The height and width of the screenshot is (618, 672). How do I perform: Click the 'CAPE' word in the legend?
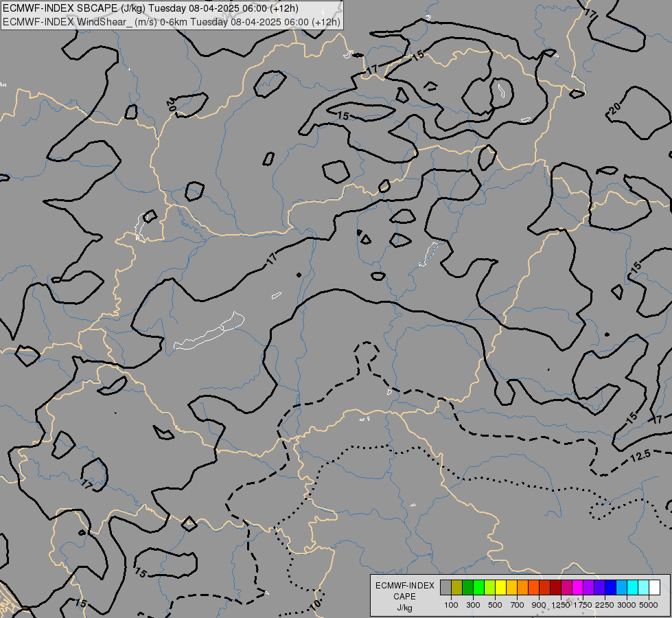point(404,597)
